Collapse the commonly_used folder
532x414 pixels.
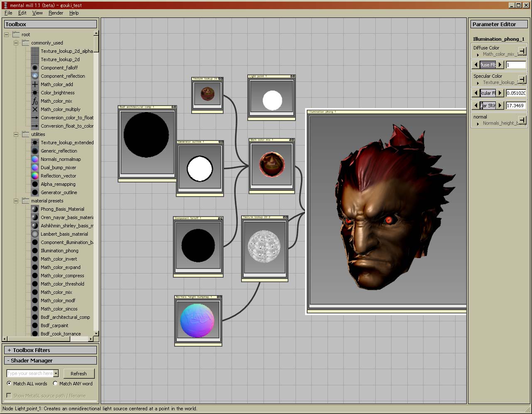[16, 43]
